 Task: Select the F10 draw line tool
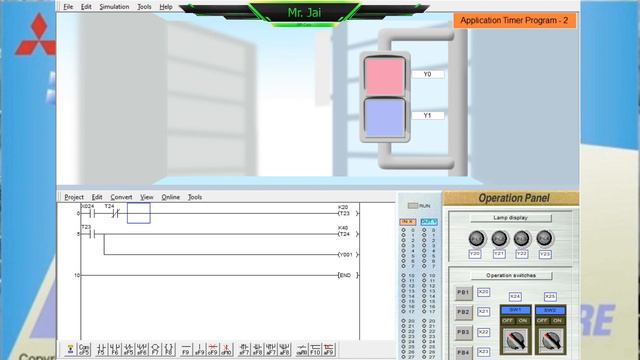point(315,349)
